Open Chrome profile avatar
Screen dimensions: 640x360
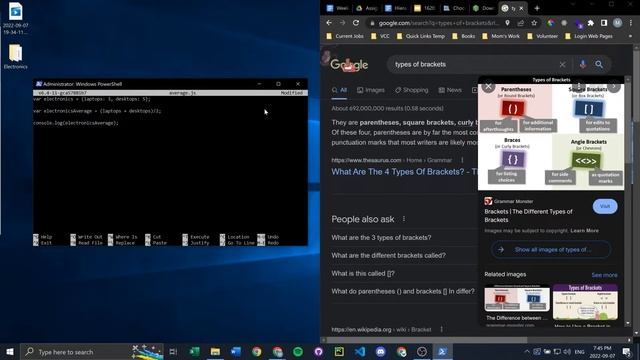tap(618, 23)
